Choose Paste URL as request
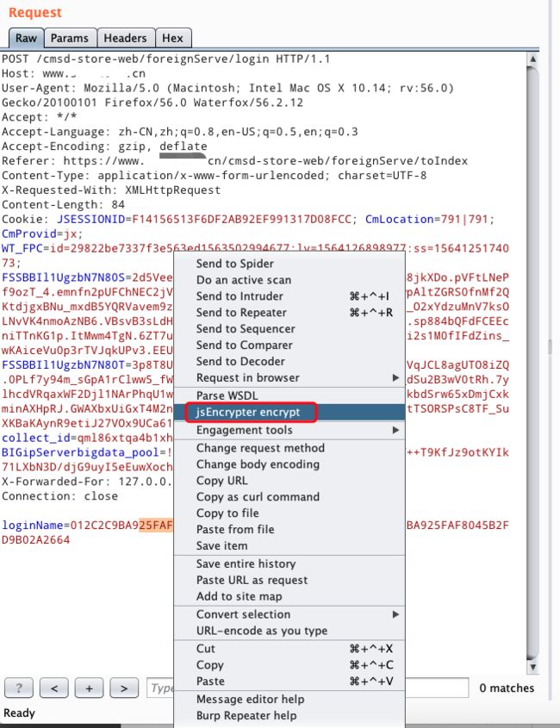The image size is (560, 728). tap(289, 580)
